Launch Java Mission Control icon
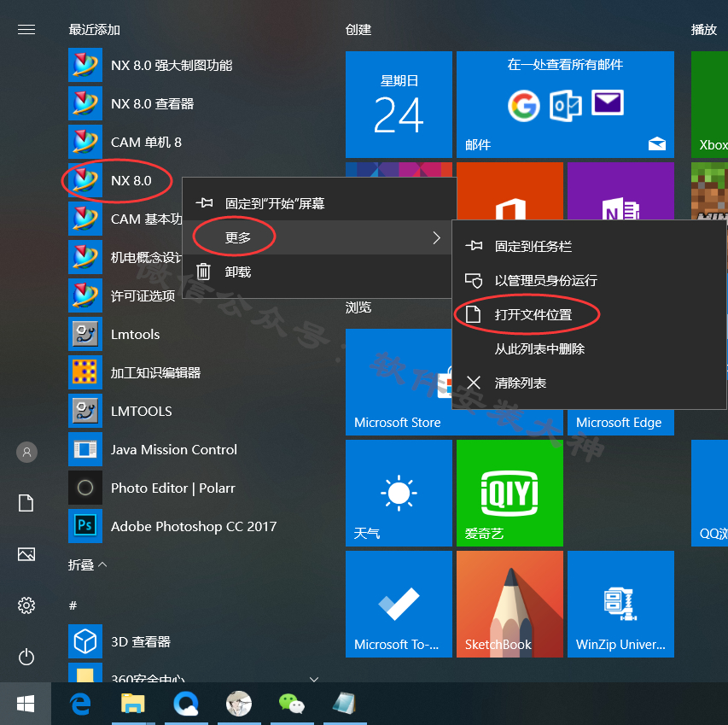The width and height of the screenshot is (728, 725). click(x=85, y=449)
